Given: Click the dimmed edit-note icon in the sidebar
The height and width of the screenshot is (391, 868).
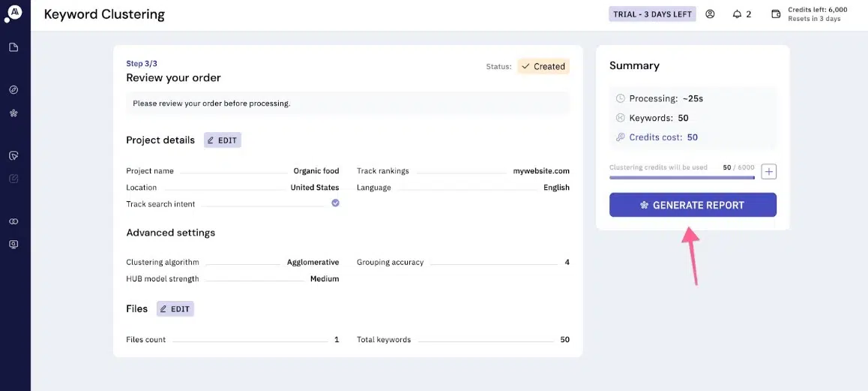Looking at the screenshot, I should click(13, 179).
